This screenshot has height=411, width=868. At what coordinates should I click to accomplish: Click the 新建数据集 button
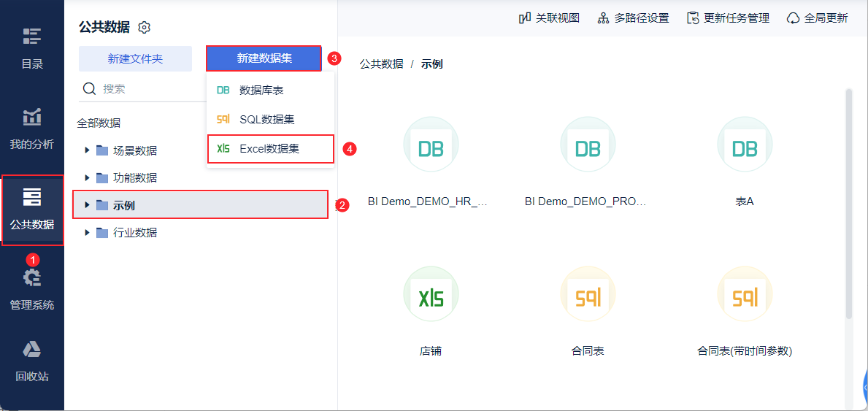264,58
